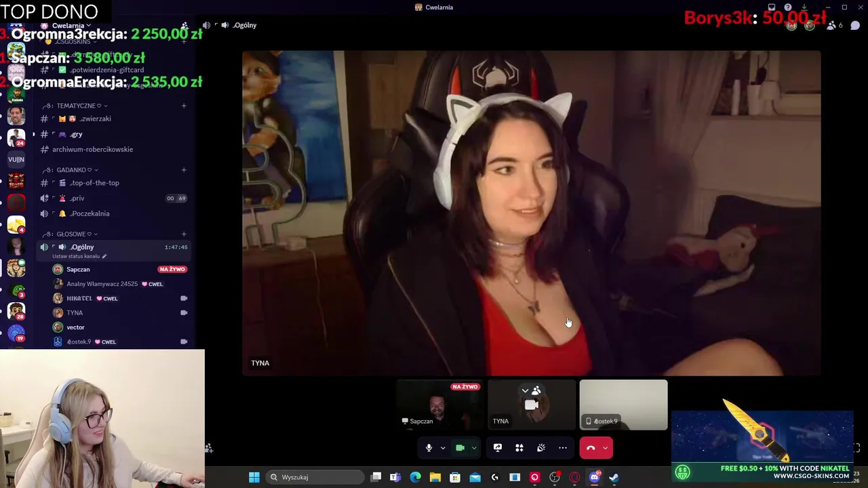Open the .top-of-the-top channel
This screenshot has height=488, width=868.
(x=114, y=183)
